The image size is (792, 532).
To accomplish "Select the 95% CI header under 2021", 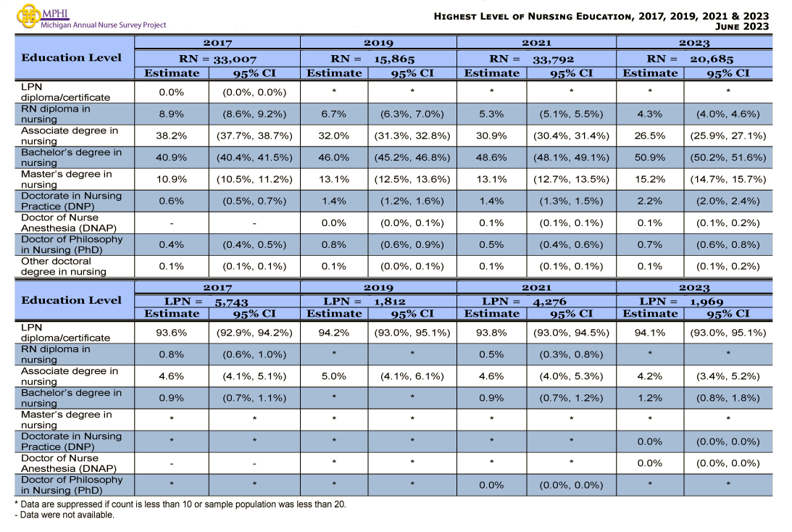I will pyautogui.click(x=570, y=72).
